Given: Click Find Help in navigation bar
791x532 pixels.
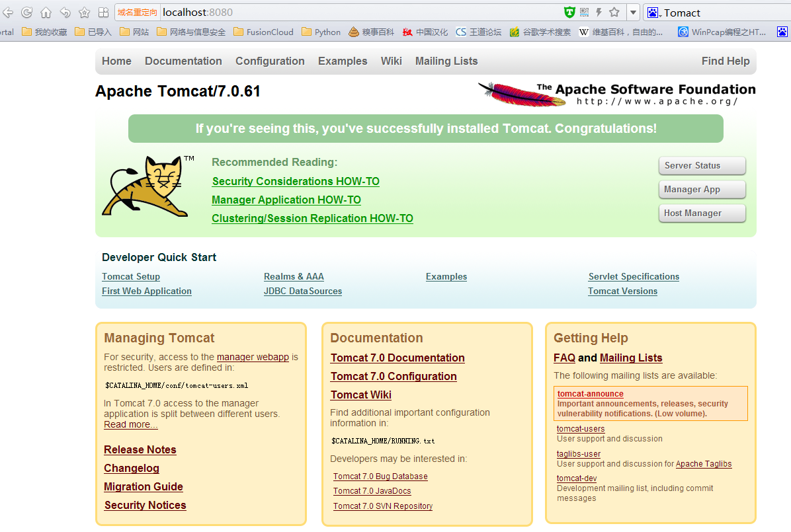Looking at the screenshot, I should [x=726, y=61].
